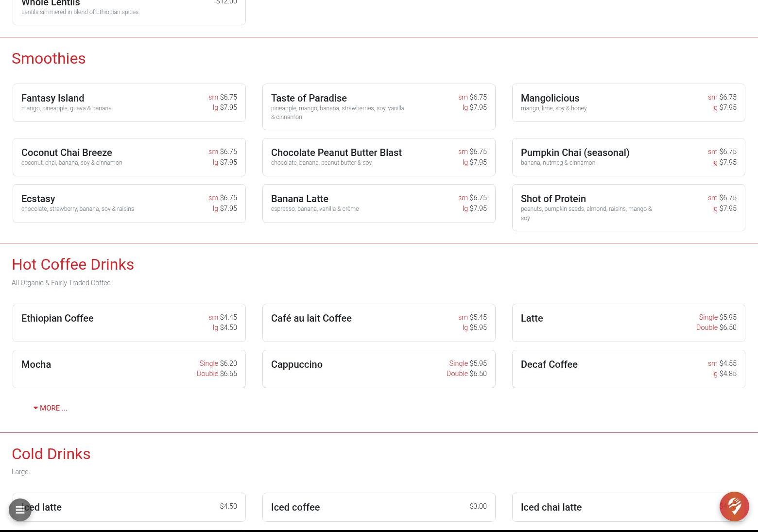Click the Ethiopian Coffee item

(x=129, y=323)
